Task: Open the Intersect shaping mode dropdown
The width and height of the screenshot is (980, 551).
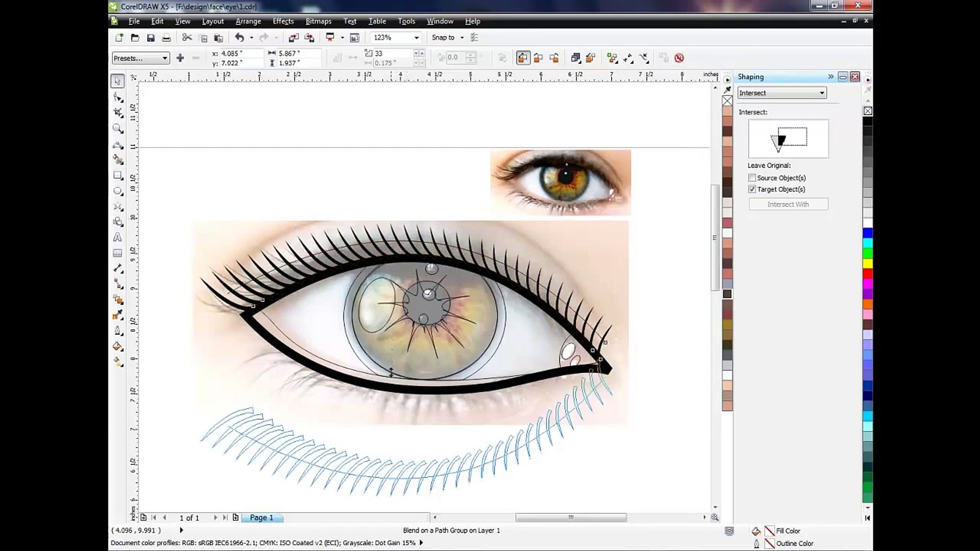Action: pyautogui.click(x=822, y=93)
